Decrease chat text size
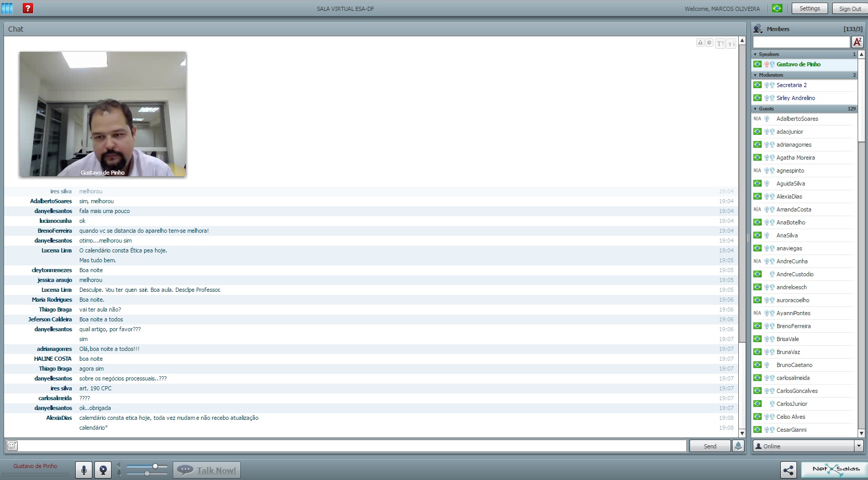 [x=731, y=44]
